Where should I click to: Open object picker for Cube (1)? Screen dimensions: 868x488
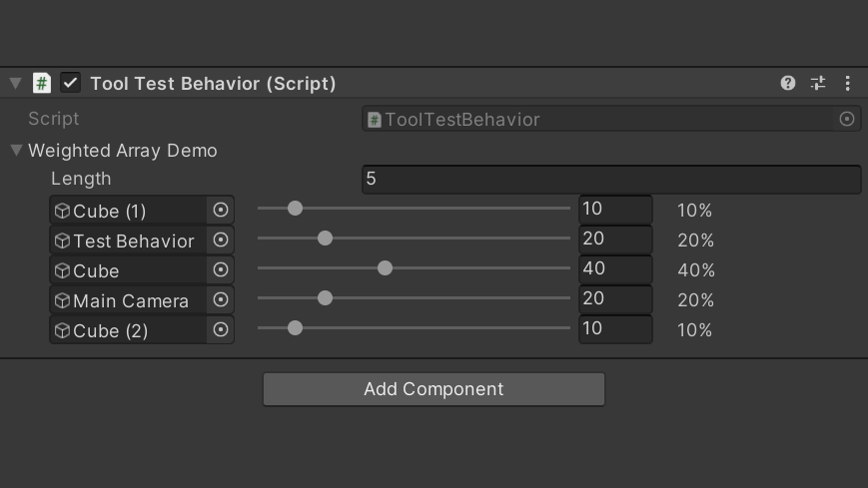click(x=221, y=211)
